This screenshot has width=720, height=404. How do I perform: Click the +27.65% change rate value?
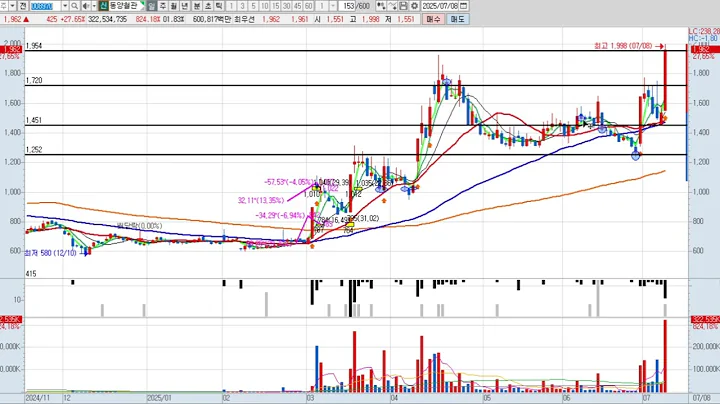pos(73,19)
